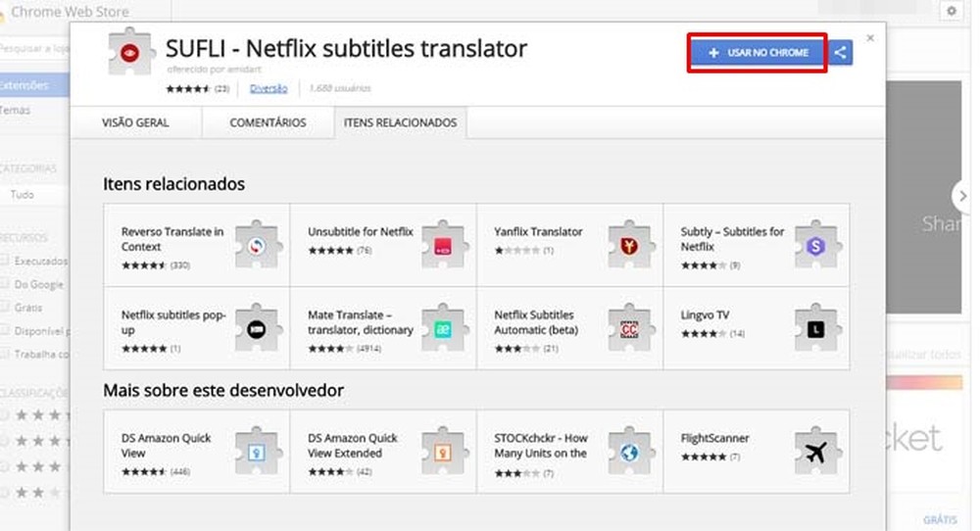
Task: Toggle the Trabalha co checkbox in sidebar
Action: 4,354
